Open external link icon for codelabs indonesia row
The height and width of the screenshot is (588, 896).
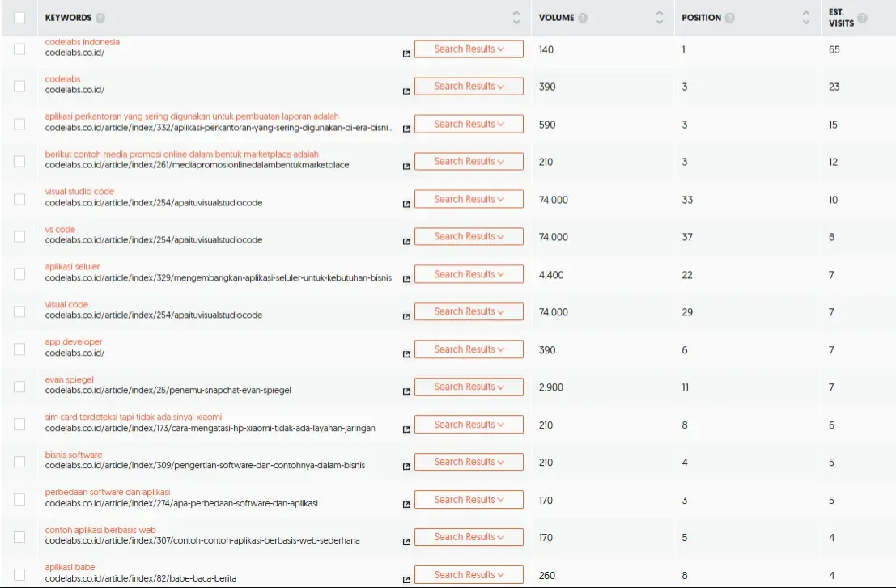click(406, 54)
